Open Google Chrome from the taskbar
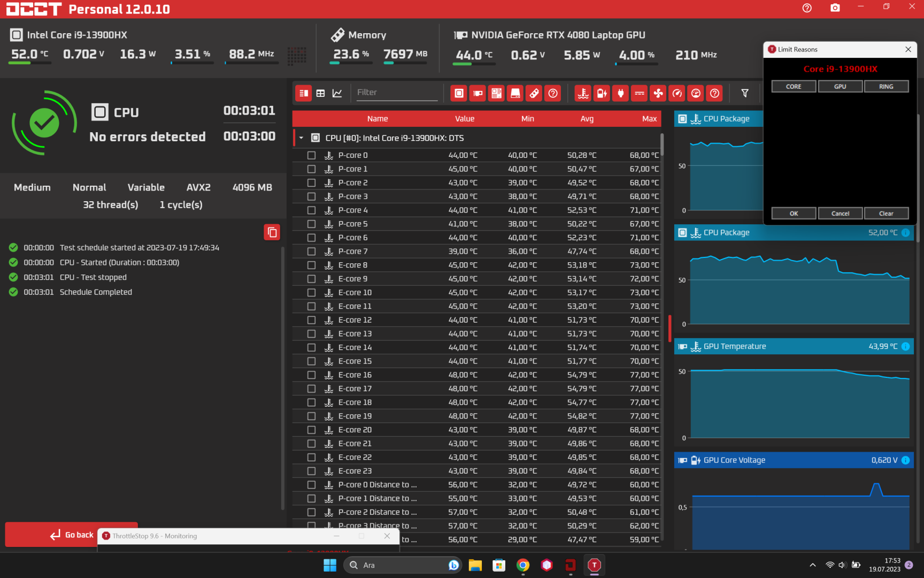 (523, 565)
